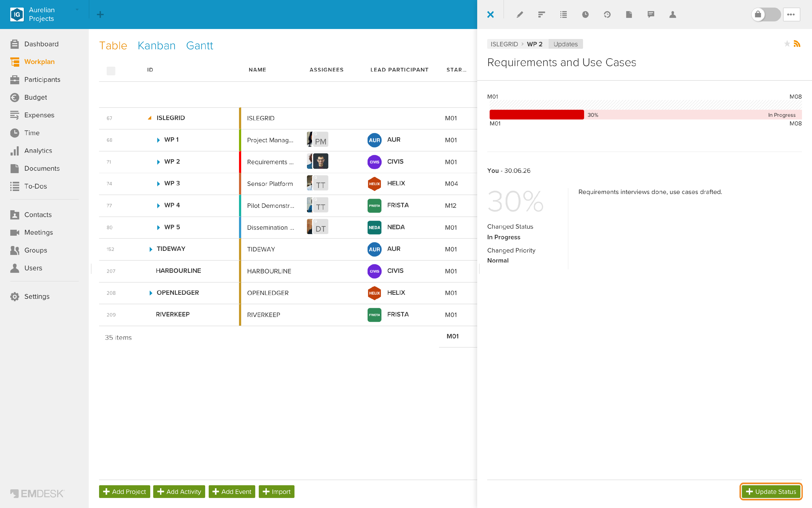Click the plus icon in the top bar
The height and width of the screenshot is (508, 812).
100,14
